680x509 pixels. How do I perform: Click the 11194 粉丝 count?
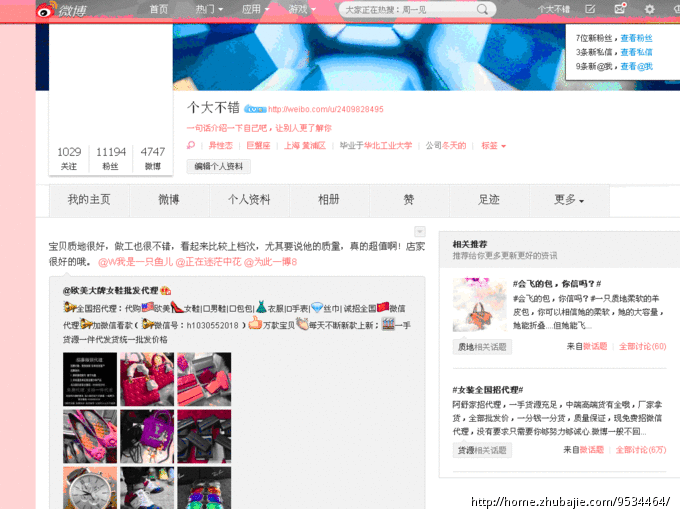pos(111,158)
